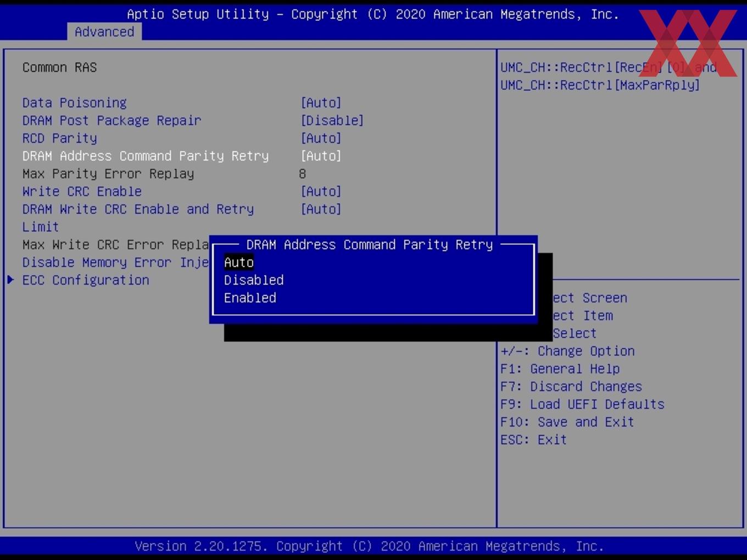Select the RCD Parity setting
Viewport: 747px width, 560px height.
click(60, 138)
